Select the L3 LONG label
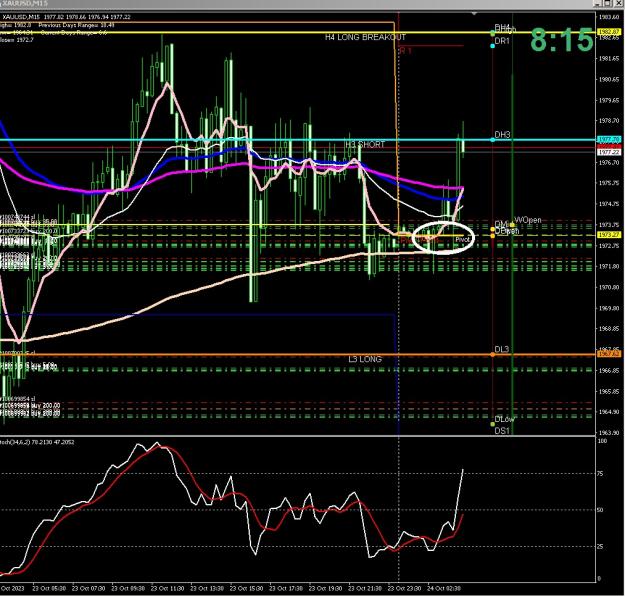 365,359
